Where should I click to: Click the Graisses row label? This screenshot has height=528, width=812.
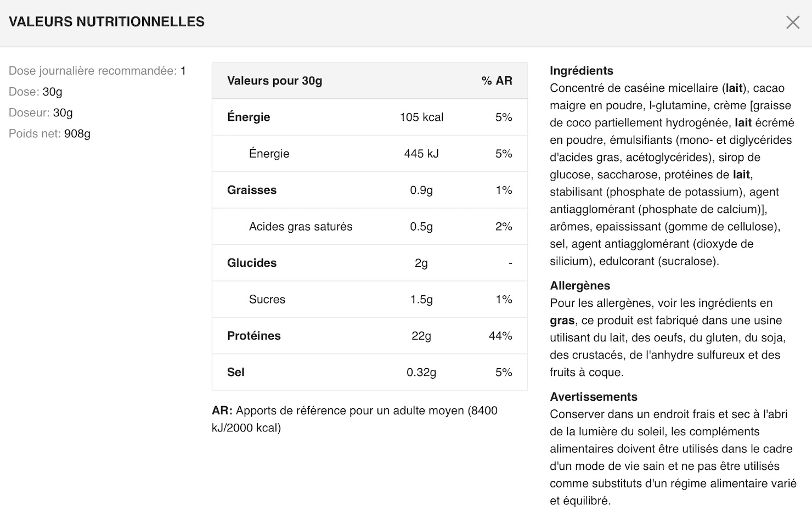[252, 190]
